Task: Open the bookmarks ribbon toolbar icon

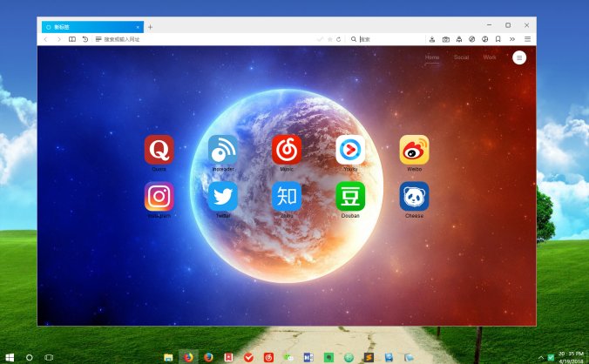Action: 498,39
